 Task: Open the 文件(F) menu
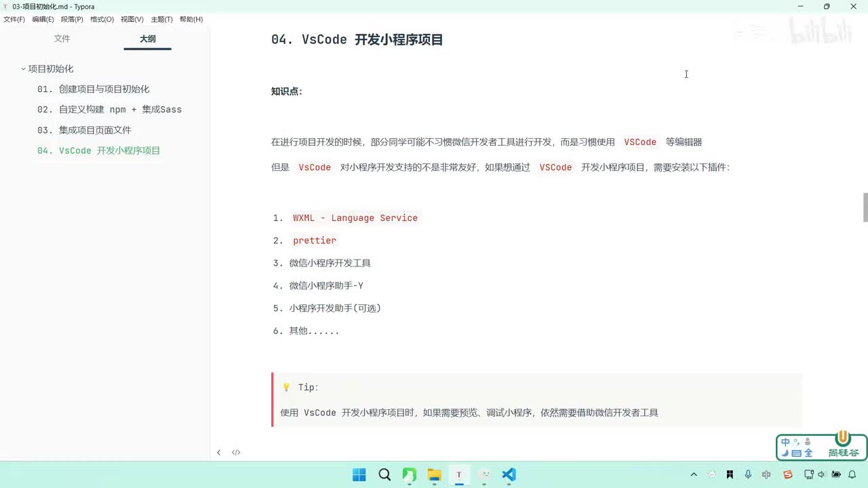[x=14, y=19]
